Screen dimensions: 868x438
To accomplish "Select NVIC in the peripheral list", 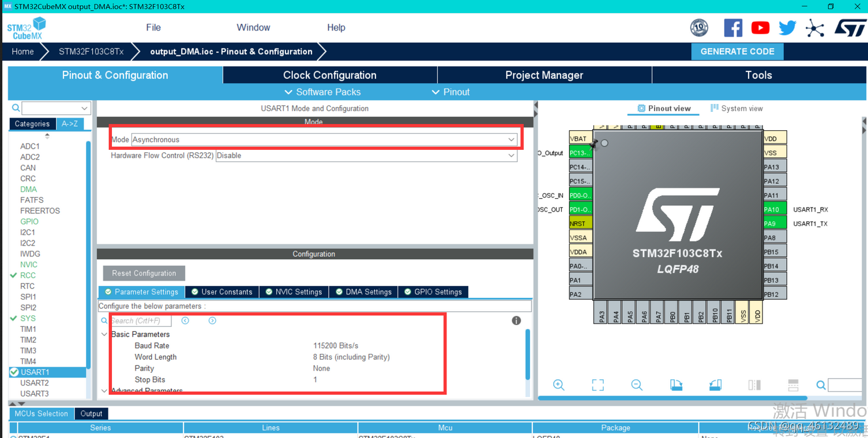I will pyautogui.click(x=29, y=265).
